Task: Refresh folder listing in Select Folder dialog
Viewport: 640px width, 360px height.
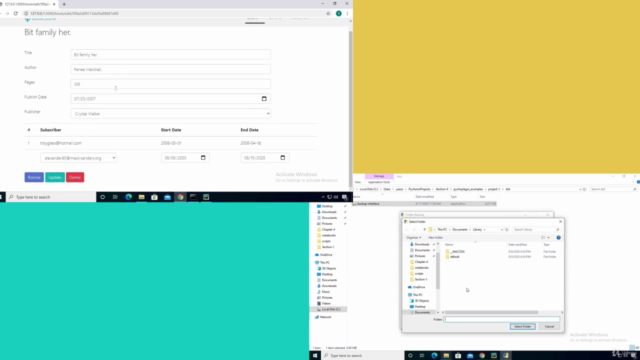Action: [507, 230]
